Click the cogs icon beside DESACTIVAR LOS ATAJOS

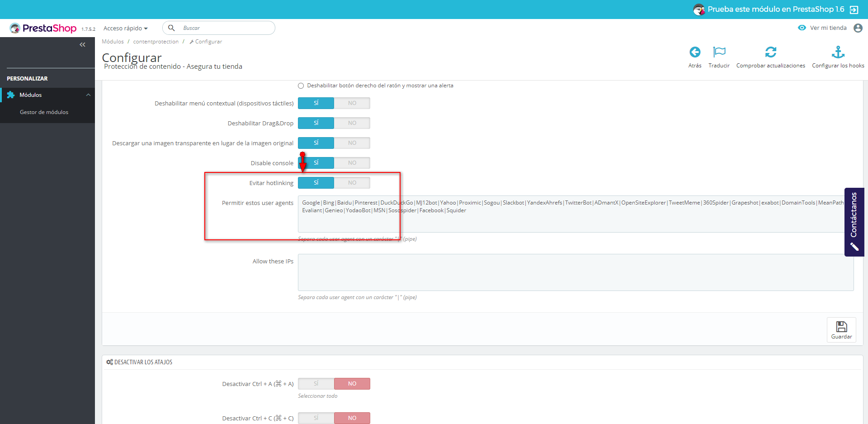pos(109,362)
